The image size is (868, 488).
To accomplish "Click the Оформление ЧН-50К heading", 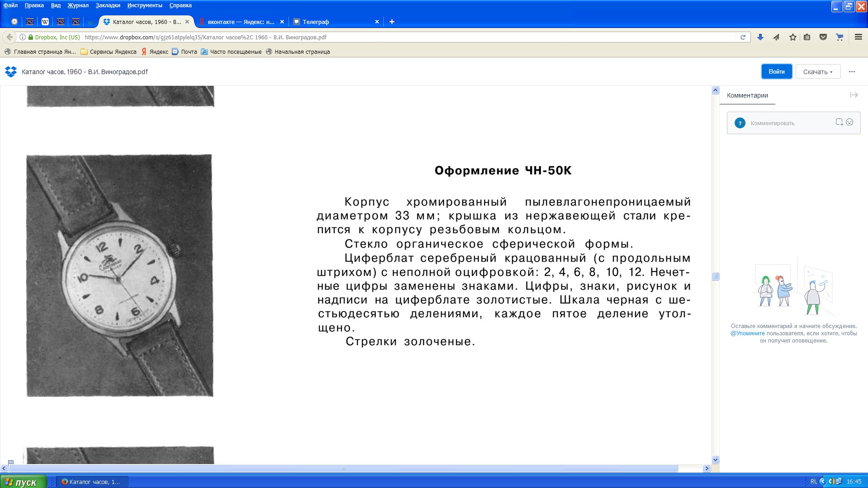I will click(x=503, y=170).
